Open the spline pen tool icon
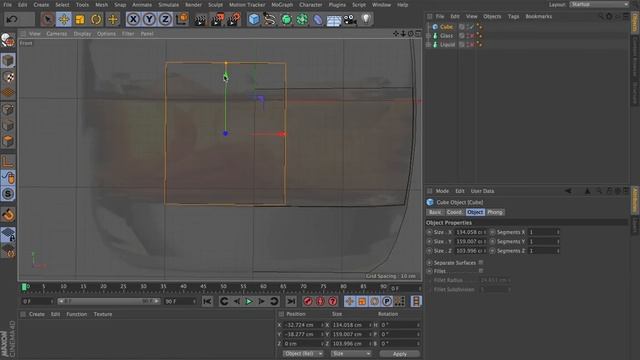 pyautogui.click(x=269, y=19)
